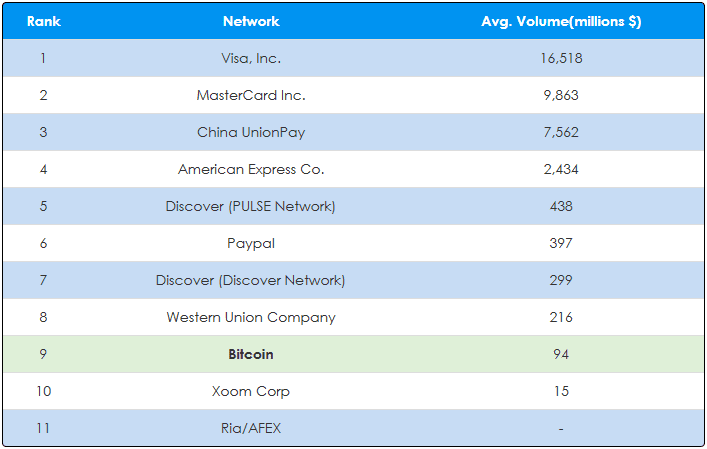The height and width of the screenshot is (449, 707).
Task: Click the Avg. Volume(millions $) header
Action: 561,21
